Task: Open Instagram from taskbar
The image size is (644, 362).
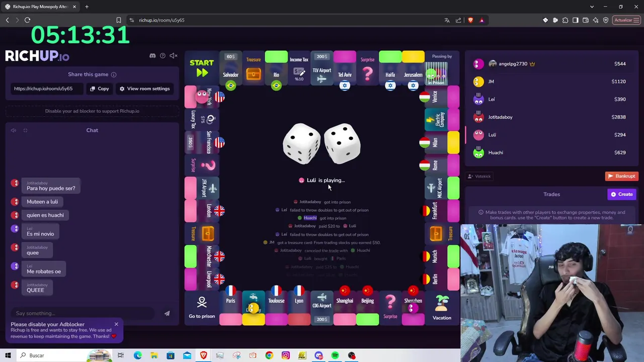Action: tap(286, 355)
